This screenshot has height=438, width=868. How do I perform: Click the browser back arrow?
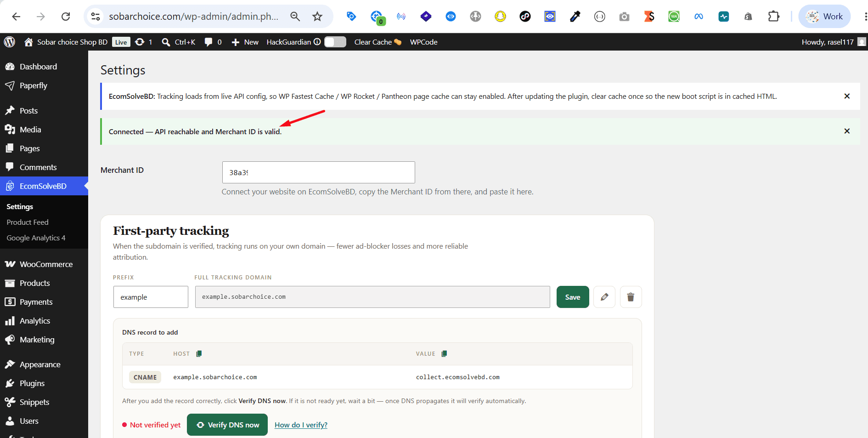click(17, 17)
